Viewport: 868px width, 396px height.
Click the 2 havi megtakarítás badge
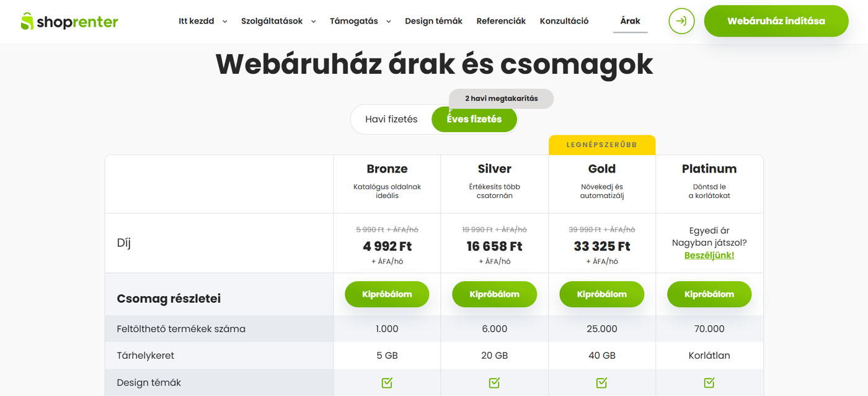(x=501, y=99)
